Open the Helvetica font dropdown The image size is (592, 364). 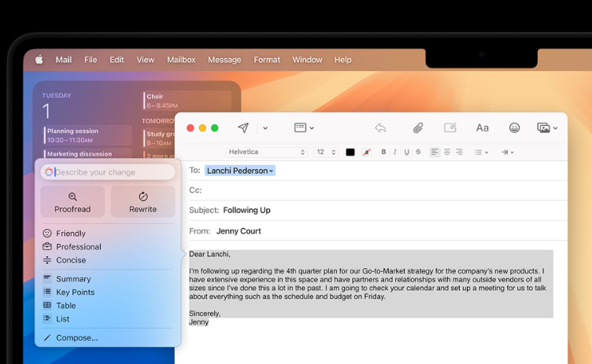click(265, 153)
